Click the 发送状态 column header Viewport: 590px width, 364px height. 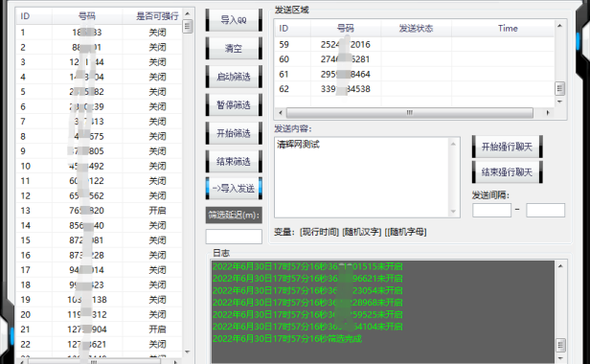pos(416,28)
